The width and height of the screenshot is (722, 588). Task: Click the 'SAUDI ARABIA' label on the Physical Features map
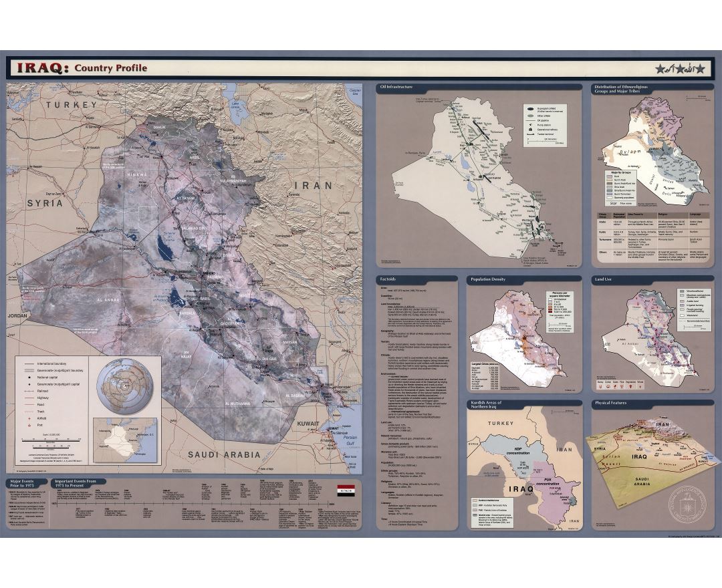click(642, 481)
